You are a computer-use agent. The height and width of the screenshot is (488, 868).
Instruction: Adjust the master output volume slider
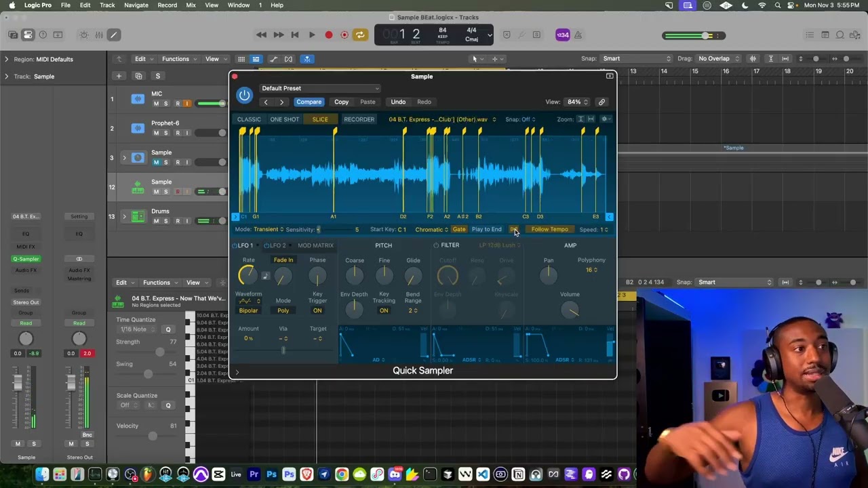click(x=694, y=35)
